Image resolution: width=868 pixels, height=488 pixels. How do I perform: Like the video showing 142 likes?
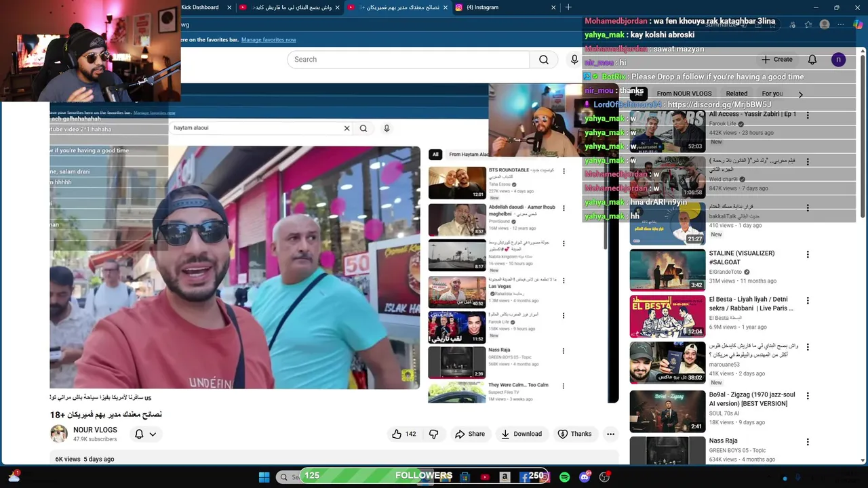coord(403,434)
